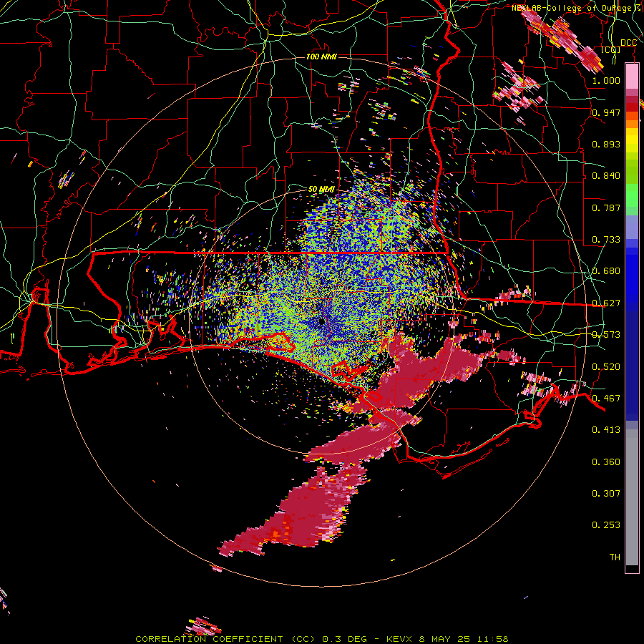Click the 0.253 color scale value

(x=606, y=525)
